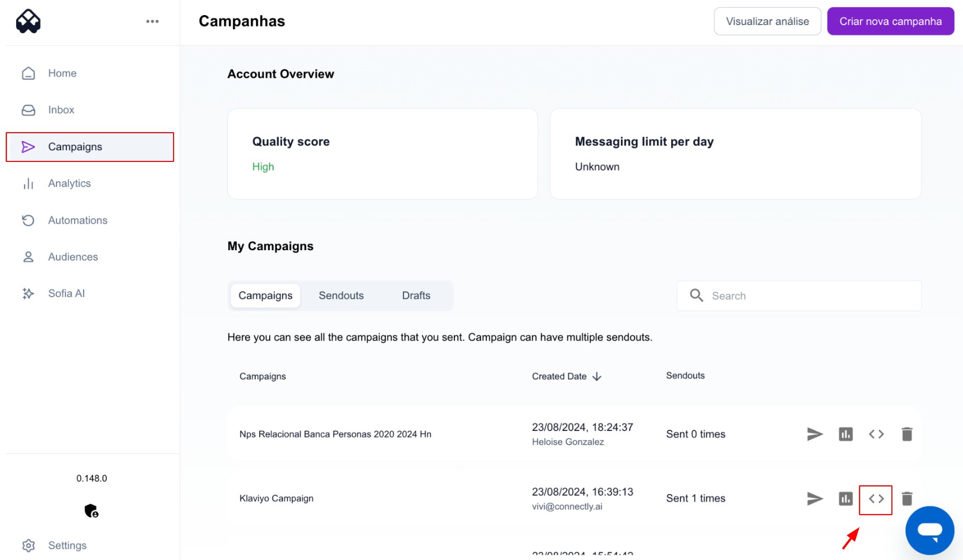Click the Sofia AI sparkle icon
The image size is (963, 560).
(x=28, y=294)
